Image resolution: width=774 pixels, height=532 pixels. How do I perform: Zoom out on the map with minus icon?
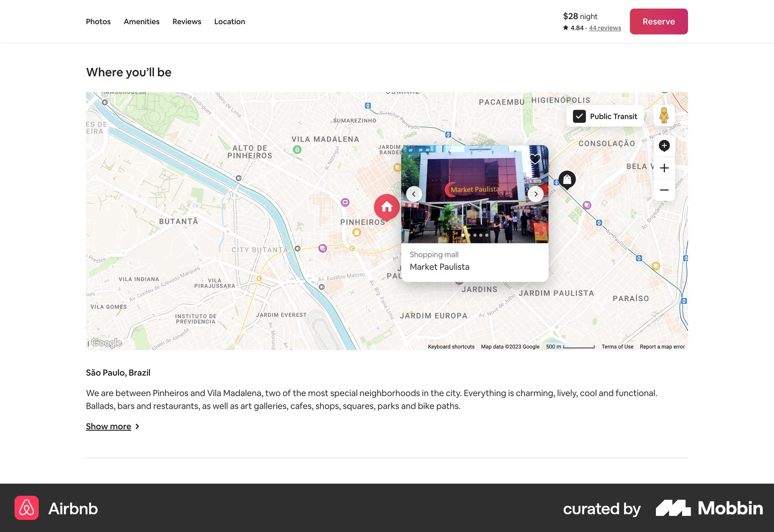click(x=664, y=189)
